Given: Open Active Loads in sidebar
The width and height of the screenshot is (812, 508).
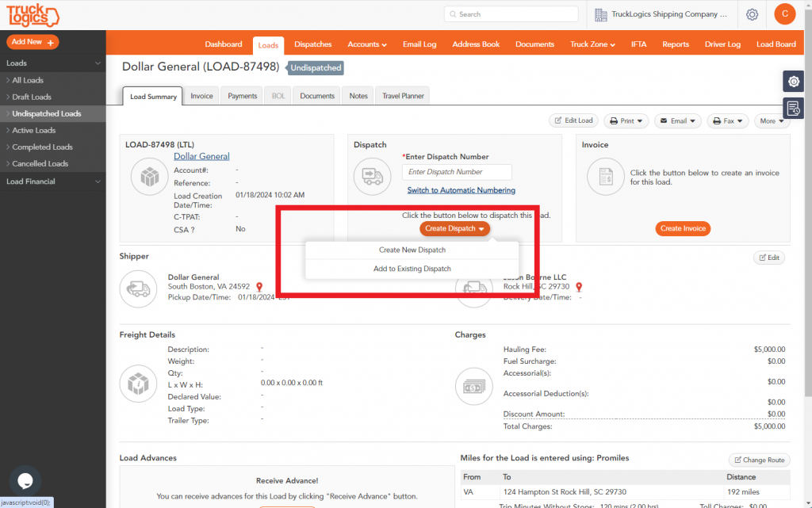Looking at the screenshot, I should tap(53, 130).
